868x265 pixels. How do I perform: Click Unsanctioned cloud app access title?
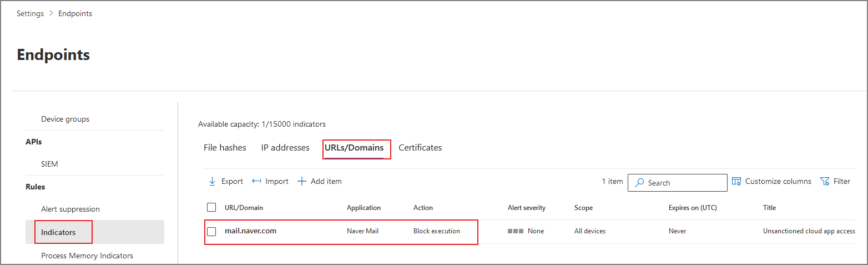click(x=809, y=231)
